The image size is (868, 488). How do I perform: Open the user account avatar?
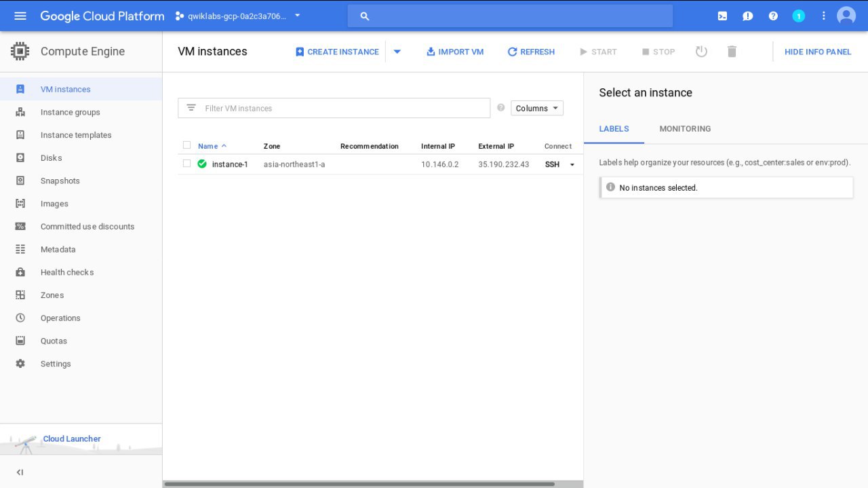pyautogui.click(x=846, y=16)
